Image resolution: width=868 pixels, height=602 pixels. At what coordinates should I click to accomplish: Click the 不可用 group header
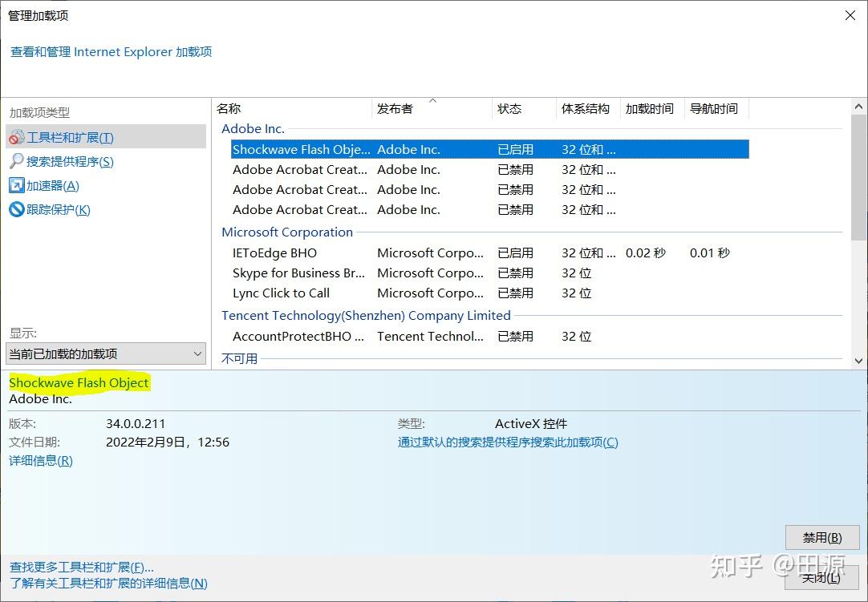[x=239, y=358]
